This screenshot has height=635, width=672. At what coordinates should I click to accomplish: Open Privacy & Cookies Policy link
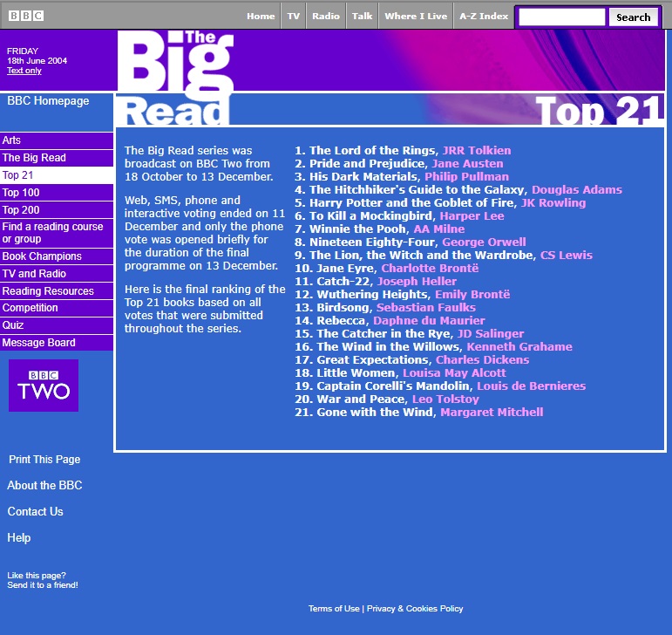pos(415,609)
